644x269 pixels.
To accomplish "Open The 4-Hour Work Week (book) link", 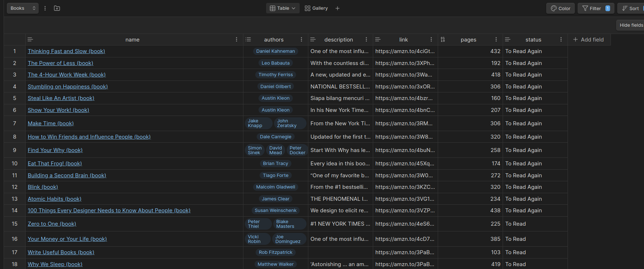I will click(67, 75).
